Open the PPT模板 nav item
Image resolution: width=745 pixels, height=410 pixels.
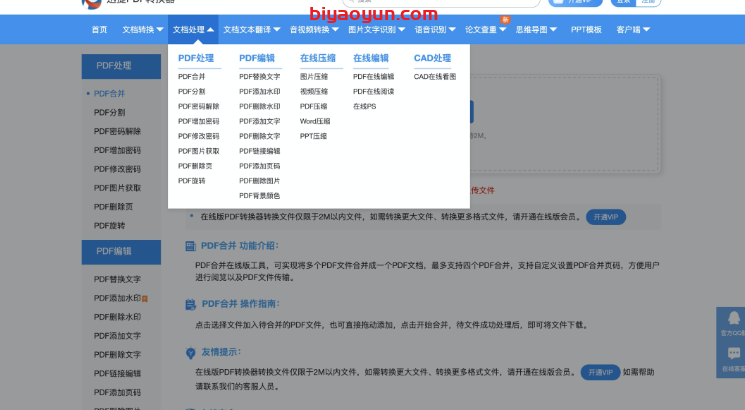point(586,29)
